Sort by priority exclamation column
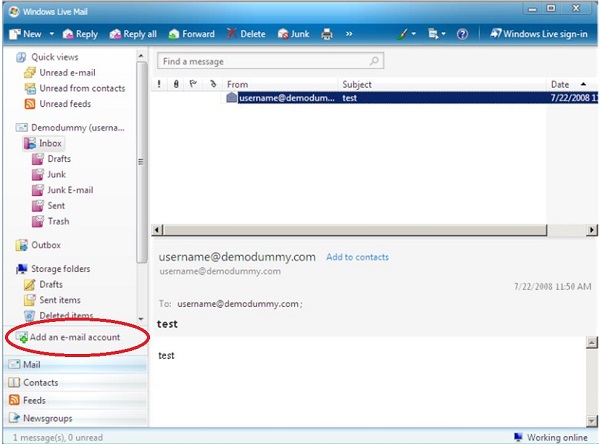Viewport: 600px width, 444px height. [x=159, y=84]
